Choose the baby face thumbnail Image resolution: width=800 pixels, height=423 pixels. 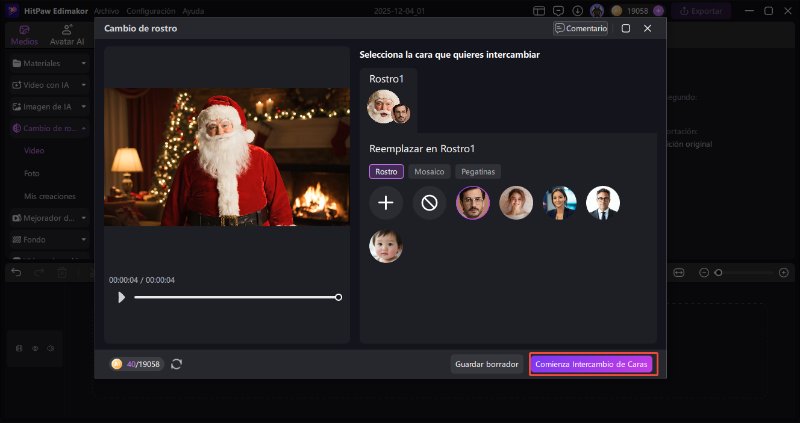386,246
